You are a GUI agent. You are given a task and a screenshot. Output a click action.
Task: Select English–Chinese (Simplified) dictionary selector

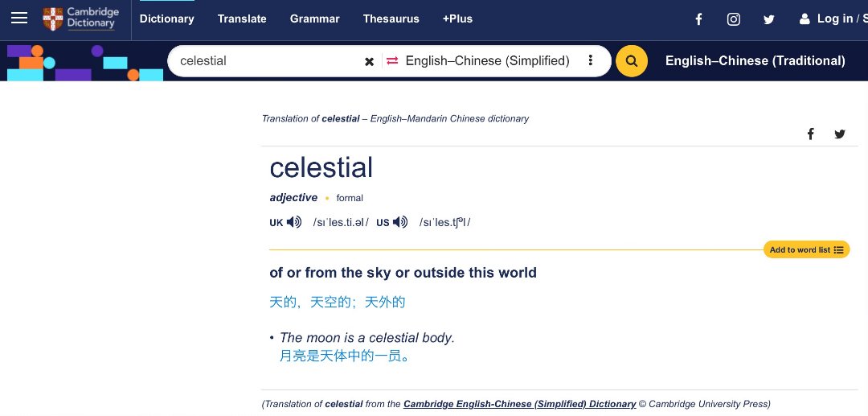point(488,61)
